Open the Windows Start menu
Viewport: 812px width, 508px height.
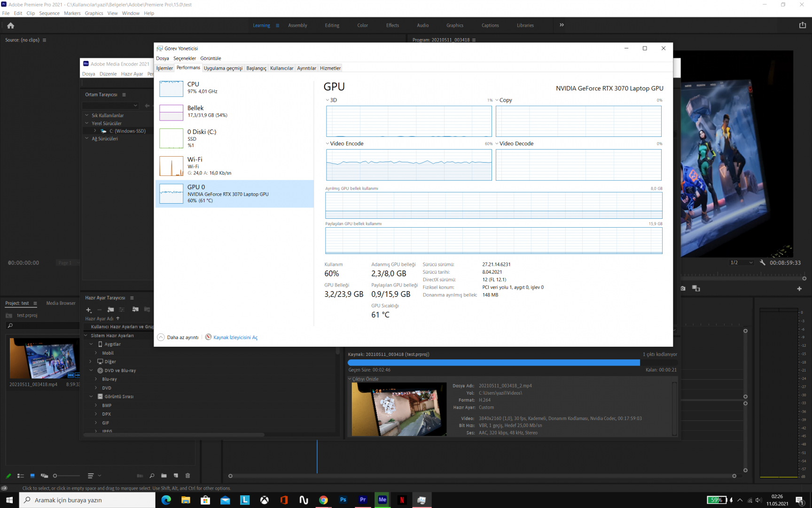(9, 500)
